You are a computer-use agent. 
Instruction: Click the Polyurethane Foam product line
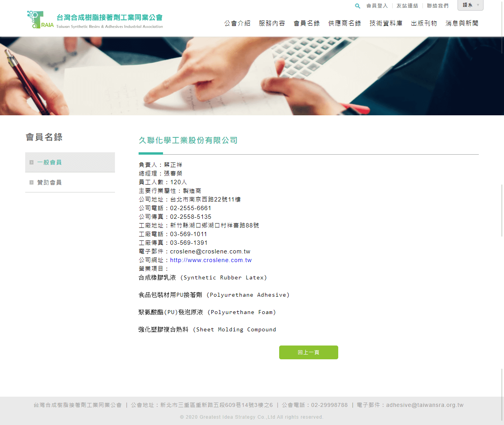pos(208,312)
